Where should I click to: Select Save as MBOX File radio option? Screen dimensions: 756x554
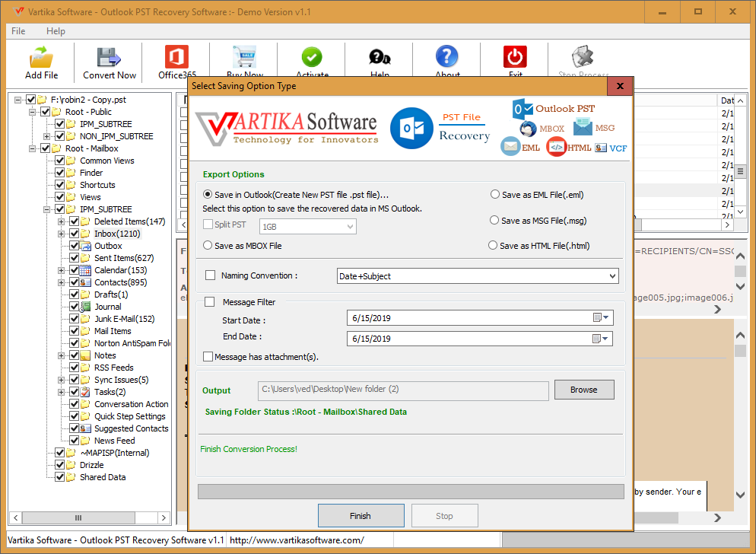pyautogui.click(x=208, y=245)
